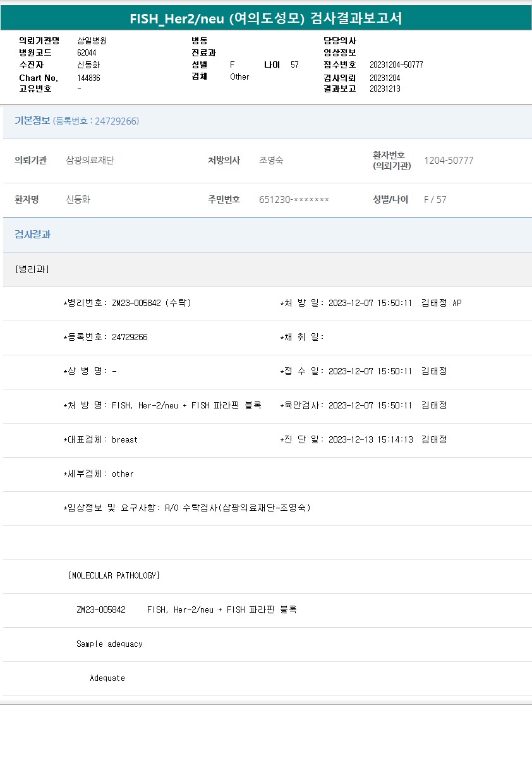The width and height of the screenshot is (532, 784).
Task: Click referring institution 삼광의료재단
Action: (x=90, y=161)
